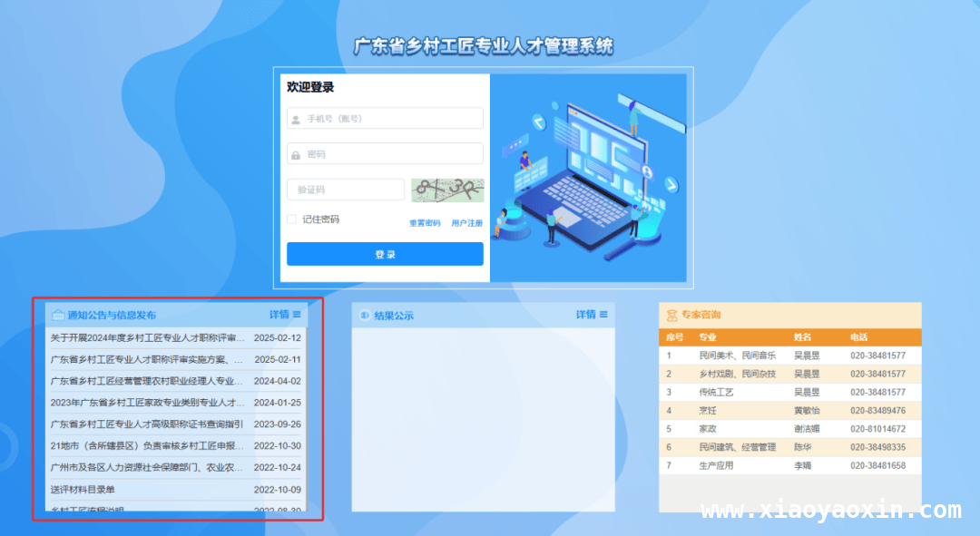Screen dimensions: 980x536
Task: Click phone number 020-38481658
Action: [877, 465]
